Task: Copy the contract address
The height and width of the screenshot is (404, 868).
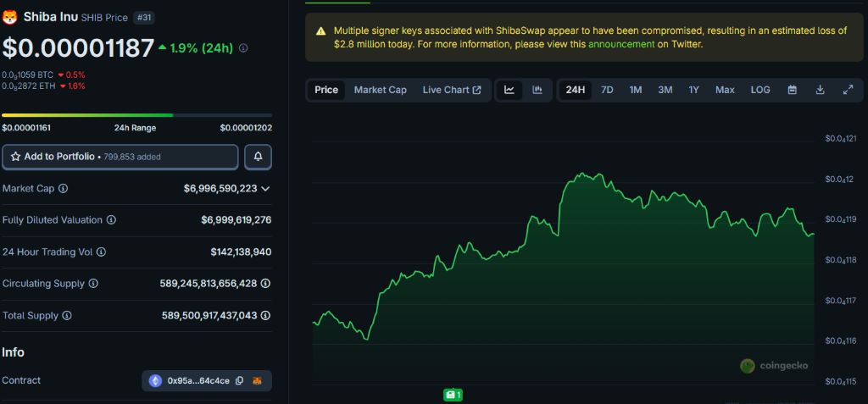Action: 240,381
